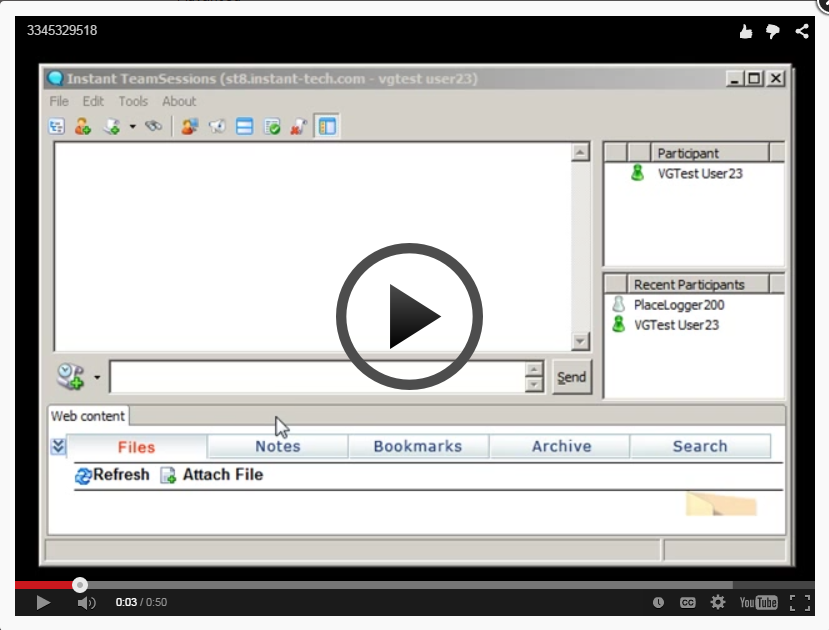Click the megaphone announcement icon
The image size is (829, 630).
[217, 126]
